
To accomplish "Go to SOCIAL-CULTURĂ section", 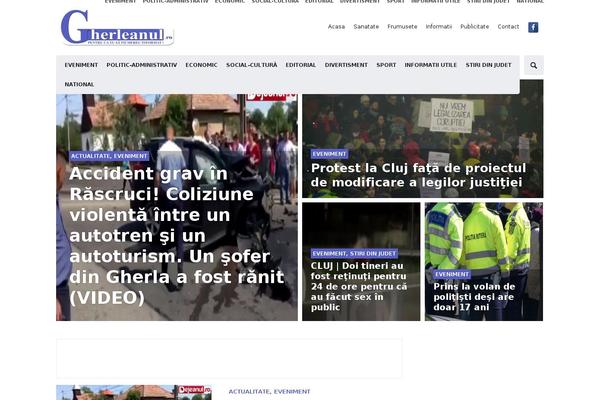I will coord(251,65).
